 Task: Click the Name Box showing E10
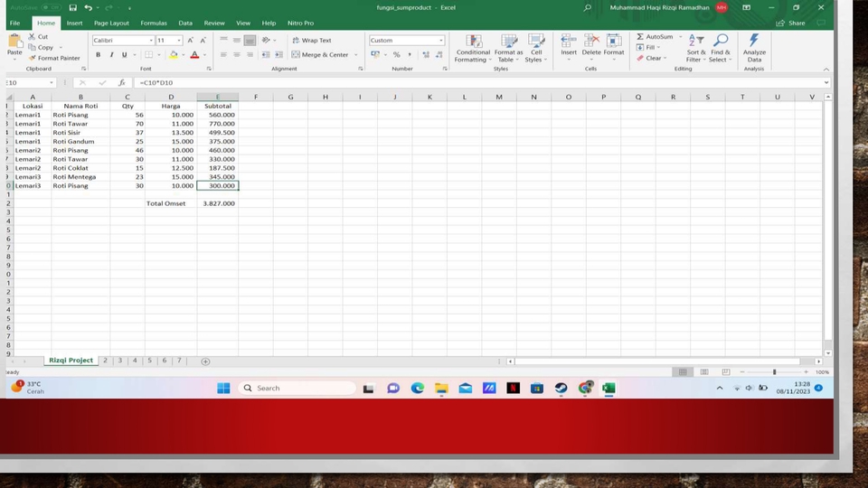pyautogui.click(x=26, y=82)
